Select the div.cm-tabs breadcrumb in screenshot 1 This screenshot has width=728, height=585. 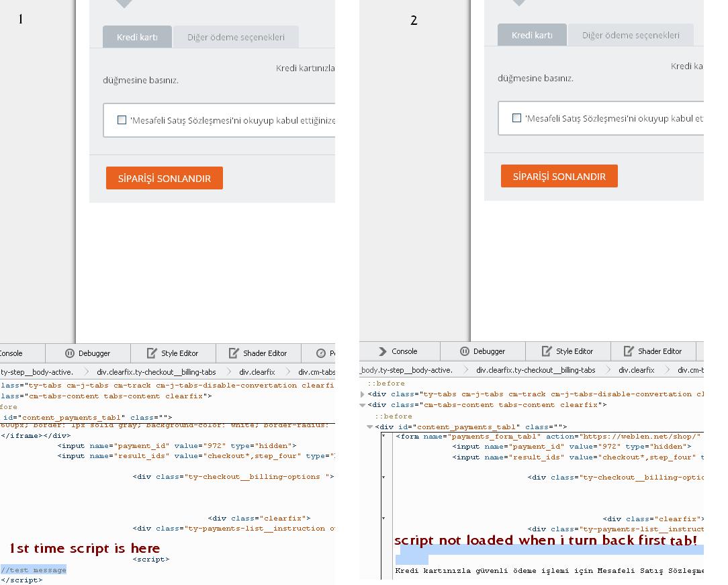316,372
